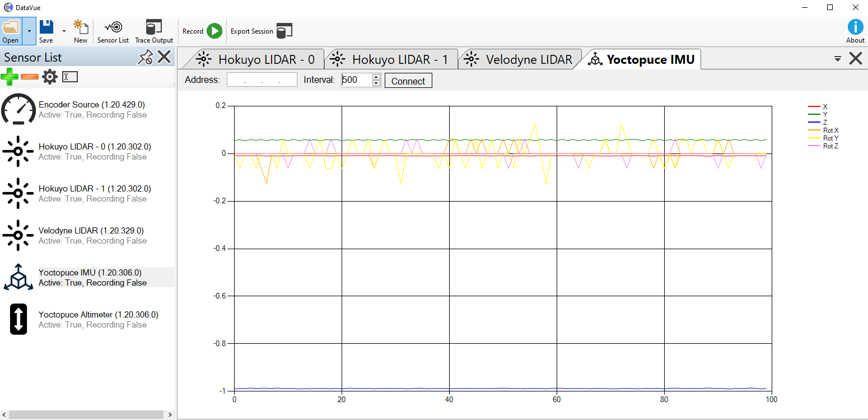Image resolution: width=868 pixels, height=420 pixels.
Task: Close the Sensor List panel
Action: coord(164,57)
